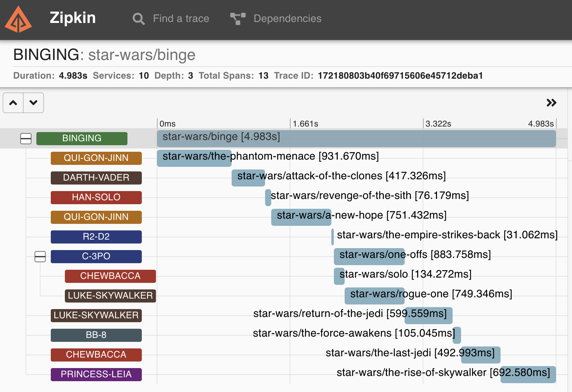Click the 0ms timeline marker
This screenshot has height=392, width=572.
(x=167, y=124)
